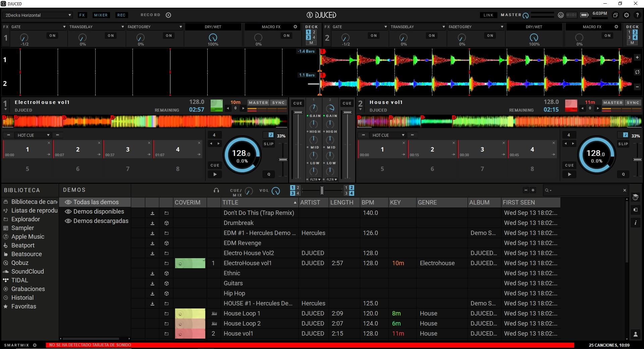Click the deck 1 volume channel fader
644x349 pixels.
click(298, 112)
